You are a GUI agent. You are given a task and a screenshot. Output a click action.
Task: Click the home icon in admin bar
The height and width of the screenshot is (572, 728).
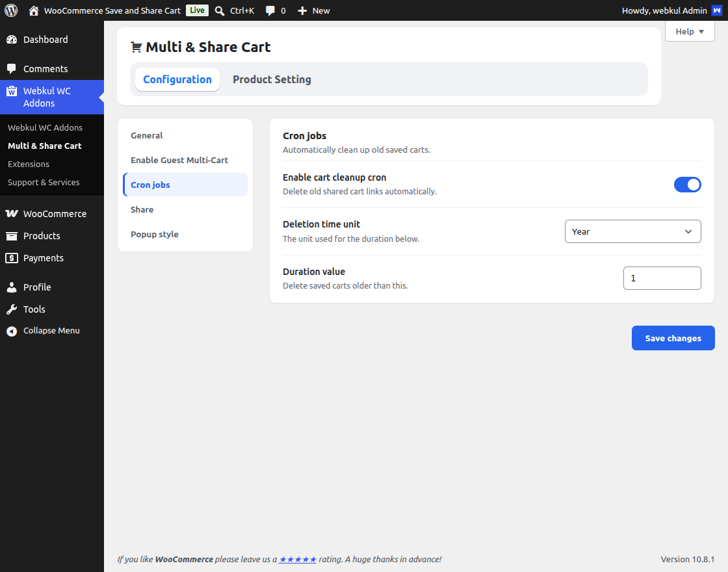(x=33, y=10)
